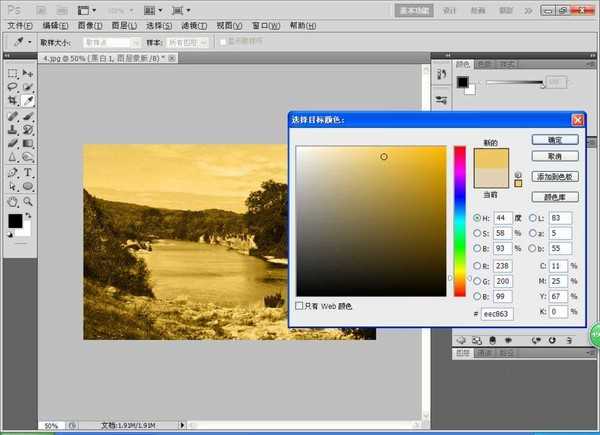
Task: Select the Eyedropper tool in the toolbox
Action: 28,101
